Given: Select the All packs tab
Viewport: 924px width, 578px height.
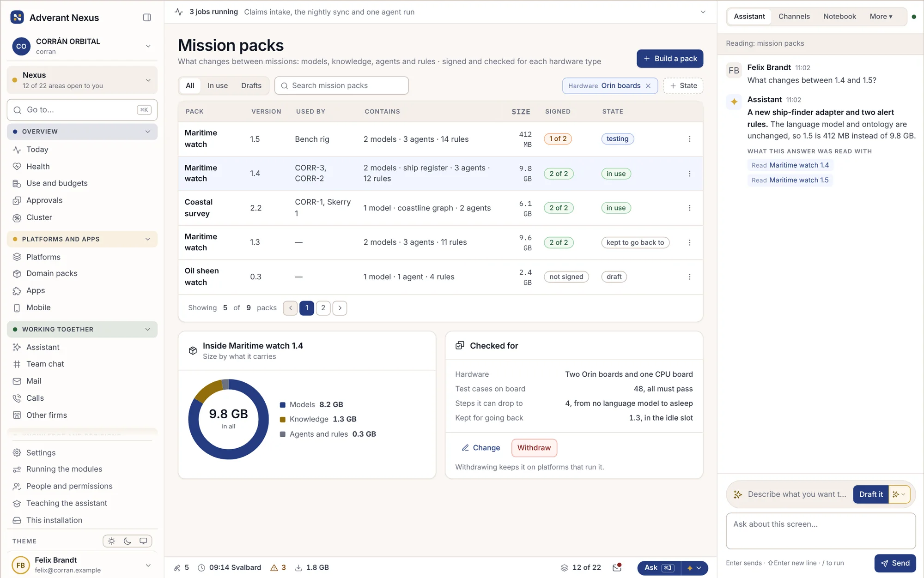Looking at the screenshot, I should point(190,85).
